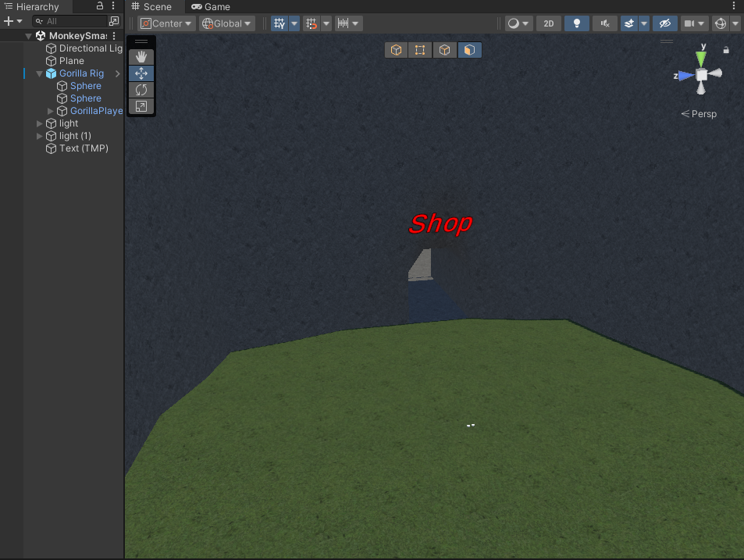Select GorillaPlayer in Hierarchy
This screenshot has width=744, height=560.
(90, 111)
